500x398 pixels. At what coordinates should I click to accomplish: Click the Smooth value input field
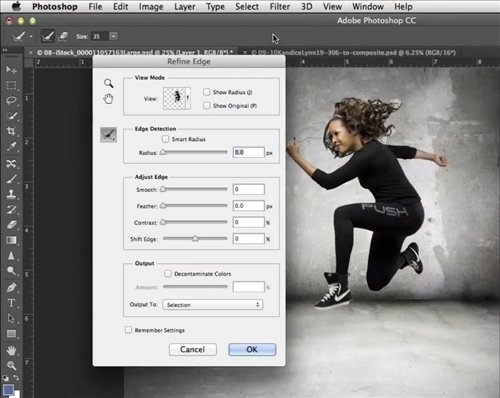click(x=249, y=189)
